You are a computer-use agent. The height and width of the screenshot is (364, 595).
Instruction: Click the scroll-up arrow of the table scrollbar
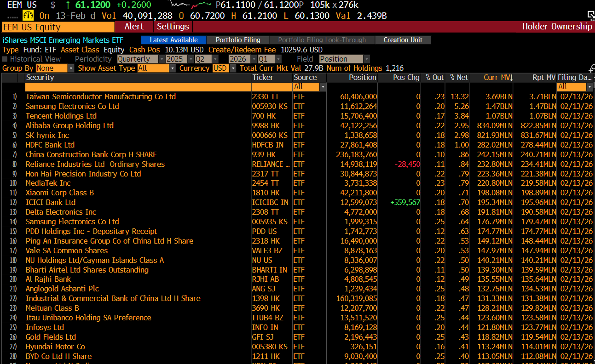click(593, 78)
